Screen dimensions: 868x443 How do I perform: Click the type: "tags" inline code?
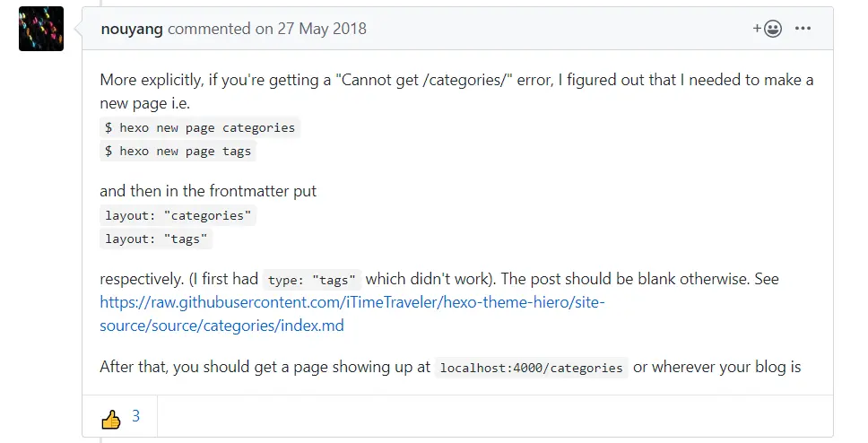coord(312,280)
